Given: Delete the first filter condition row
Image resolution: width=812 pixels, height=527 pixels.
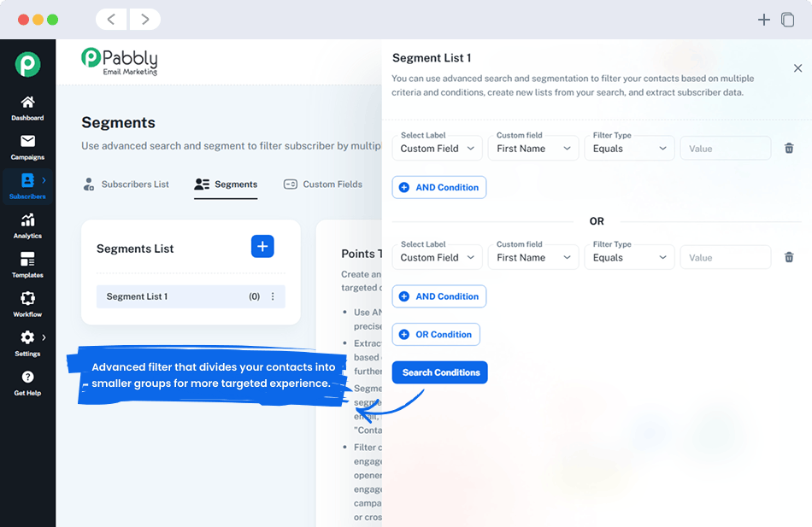Looking at the screenshot, I should tap(788, 148).
